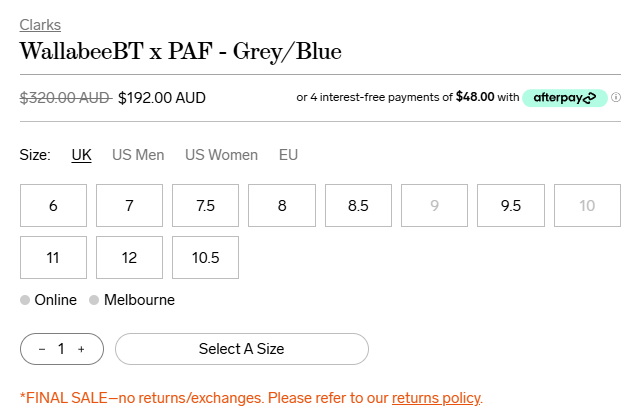
Task: Open the Clarks brand link
Action: (x=40, y=25)
